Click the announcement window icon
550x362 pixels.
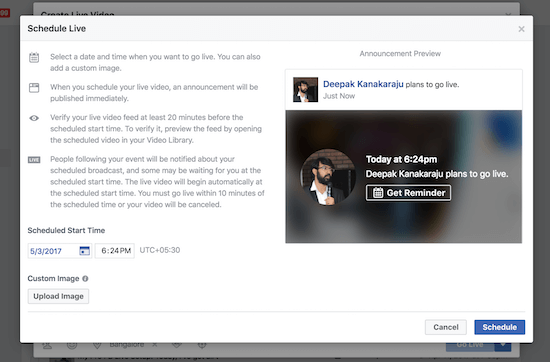[x=34, y=88]
